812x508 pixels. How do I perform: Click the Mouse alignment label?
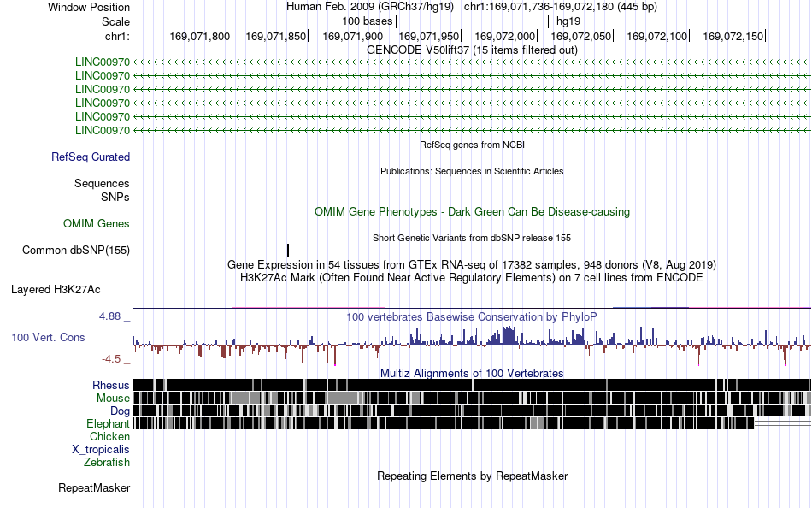pyautogui.click(x=113, y=399)
